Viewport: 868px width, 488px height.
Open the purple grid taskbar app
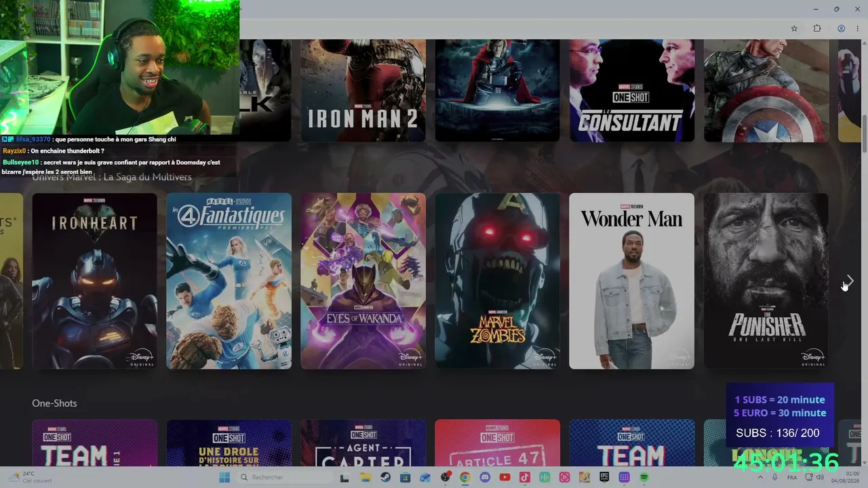[625, 477]
